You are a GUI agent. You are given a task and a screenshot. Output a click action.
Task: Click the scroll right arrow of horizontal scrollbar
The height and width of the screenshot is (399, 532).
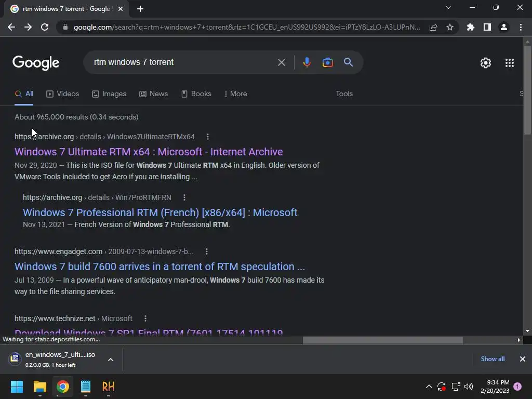point(519,340)
